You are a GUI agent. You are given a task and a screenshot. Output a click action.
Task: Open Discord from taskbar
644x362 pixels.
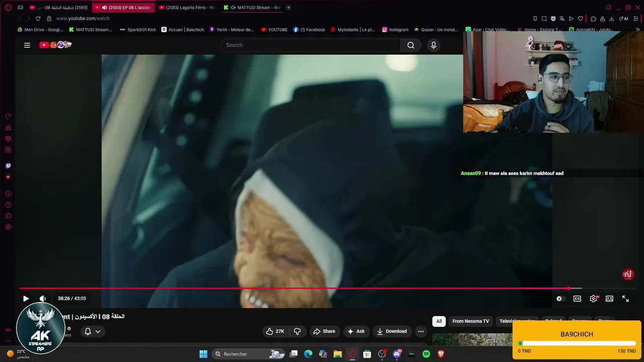click(x=397, y=354)
